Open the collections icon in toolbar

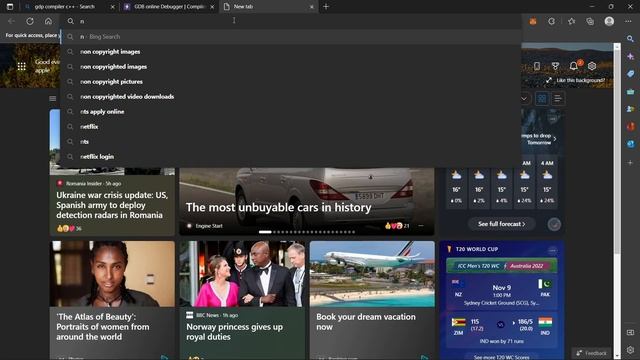click(x=590, y=21)
